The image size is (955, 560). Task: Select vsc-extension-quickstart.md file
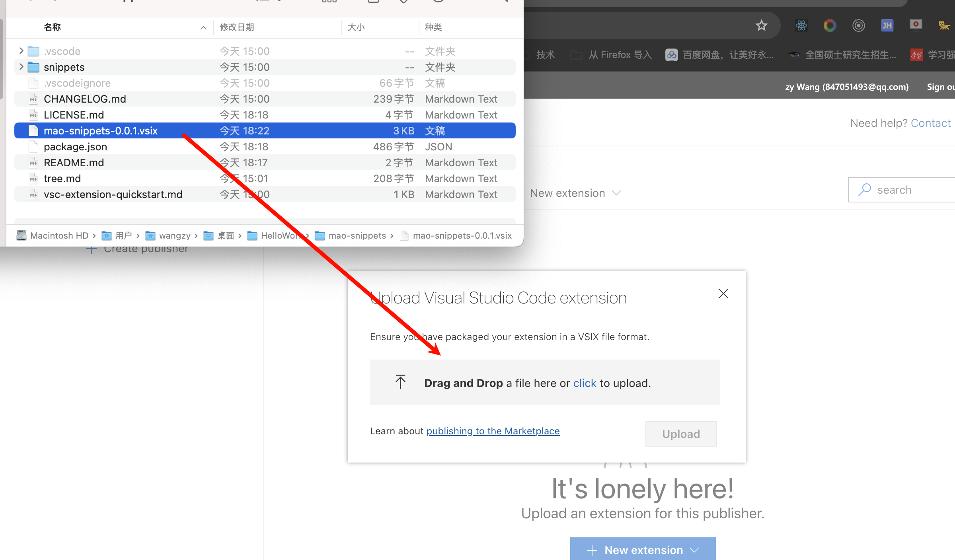point(265,194)
